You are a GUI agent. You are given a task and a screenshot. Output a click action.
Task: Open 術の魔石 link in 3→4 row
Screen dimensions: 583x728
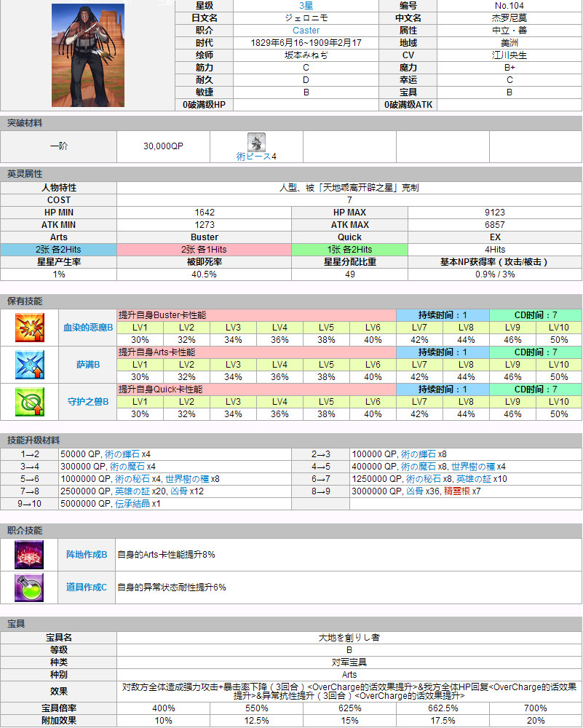click(127, 467)
